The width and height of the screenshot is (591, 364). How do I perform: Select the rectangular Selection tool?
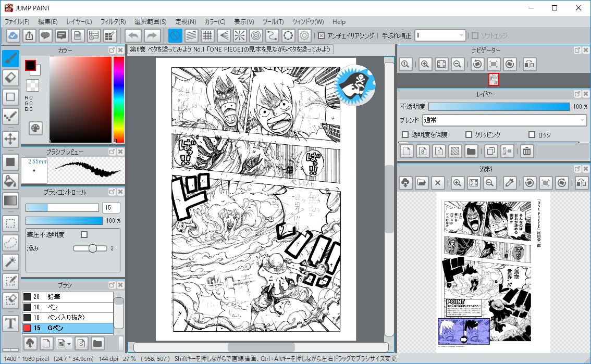pos(10,223)
